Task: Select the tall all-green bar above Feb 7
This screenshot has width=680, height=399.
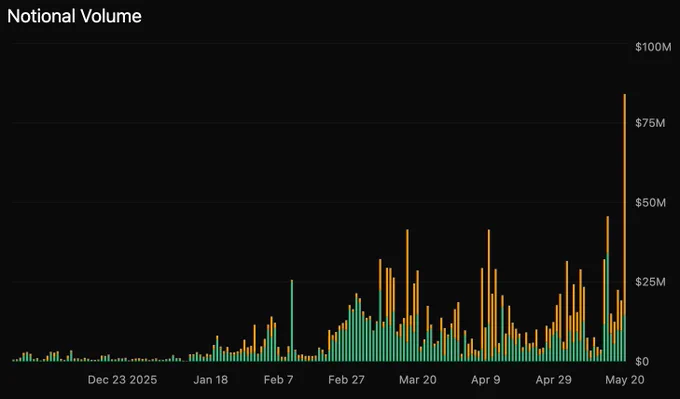Action: [x=292, y=321]
